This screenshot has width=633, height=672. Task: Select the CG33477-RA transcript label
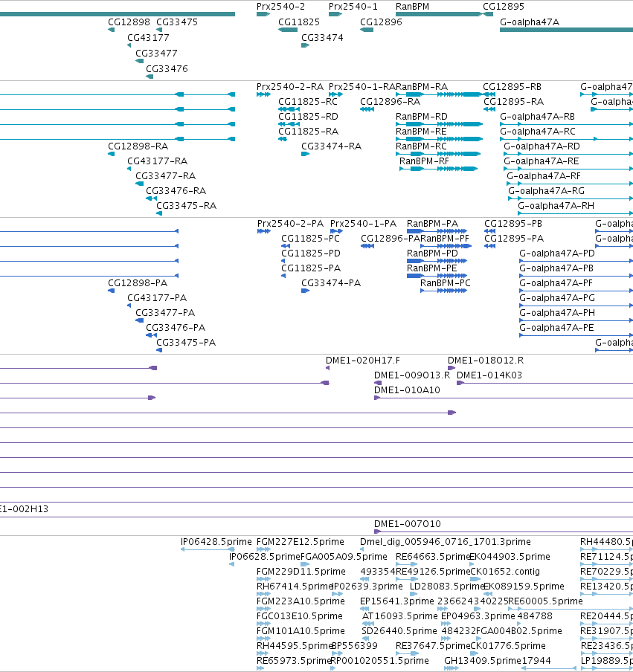click(166, 175)
